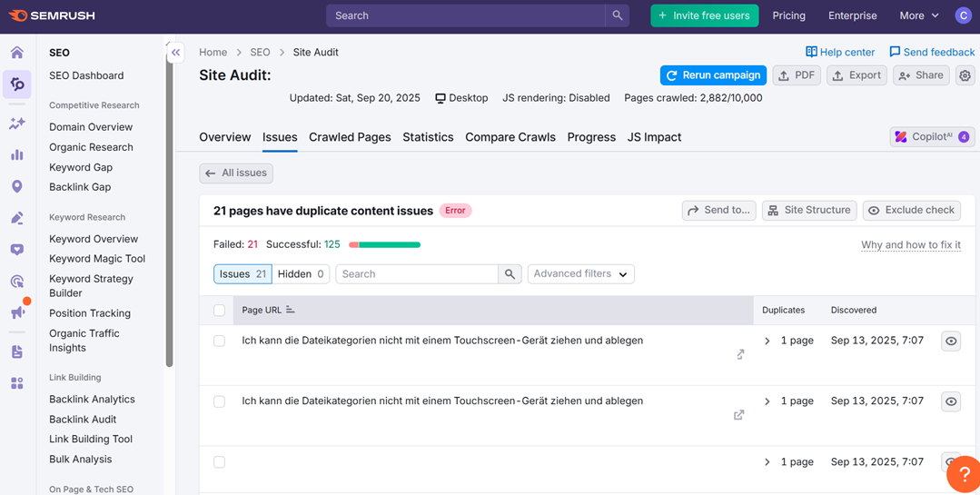Open the Home icon in left rail

coord(17,53)
